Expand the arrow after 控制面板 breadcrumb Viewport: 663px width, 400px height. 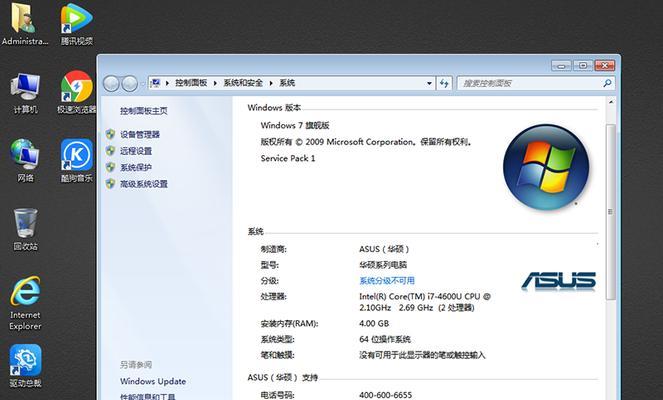215,83
